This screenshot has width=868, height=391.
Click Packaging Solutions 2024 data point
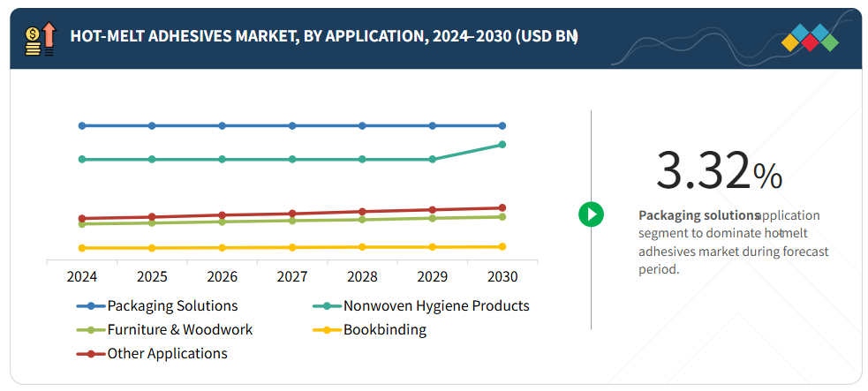(82, 125)
